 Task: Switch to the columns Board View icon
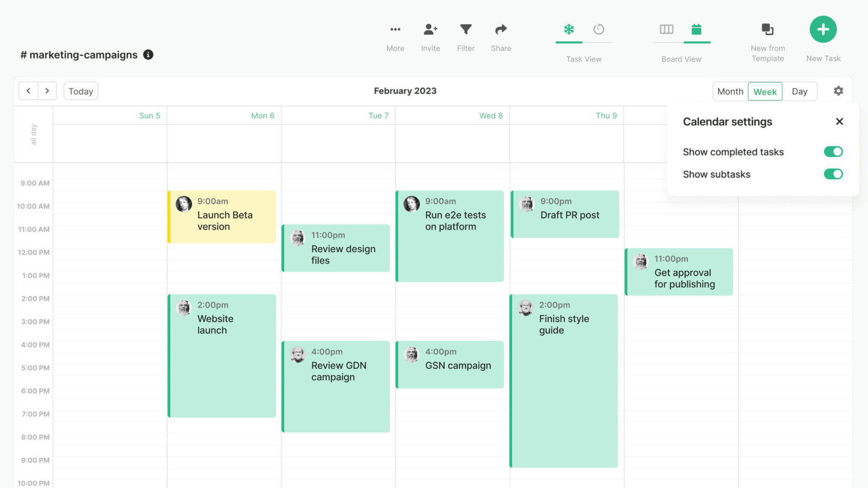(666, 30)
